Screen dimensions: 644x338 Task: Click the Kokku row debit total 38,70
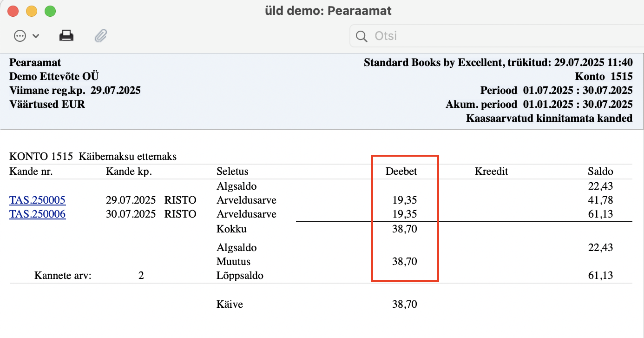pos(405,229)
